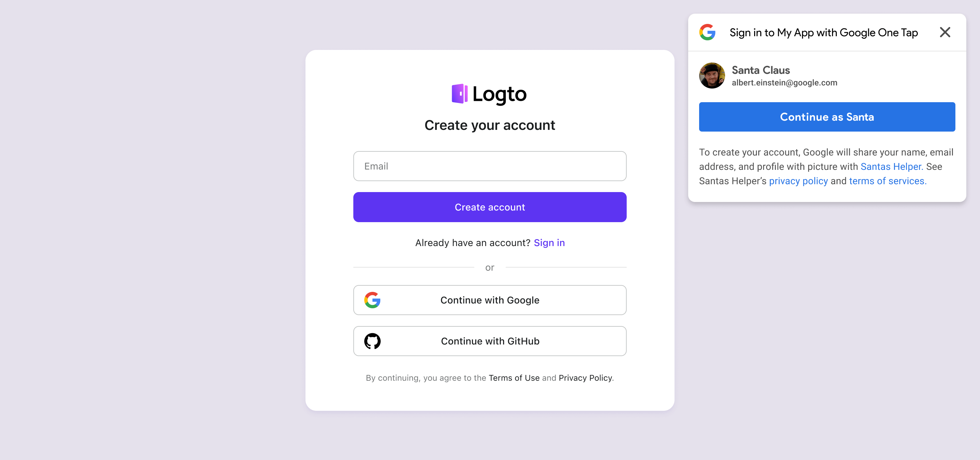980x460 pixels.
Task: Click the GitHub logo icon
Action: 373,341
